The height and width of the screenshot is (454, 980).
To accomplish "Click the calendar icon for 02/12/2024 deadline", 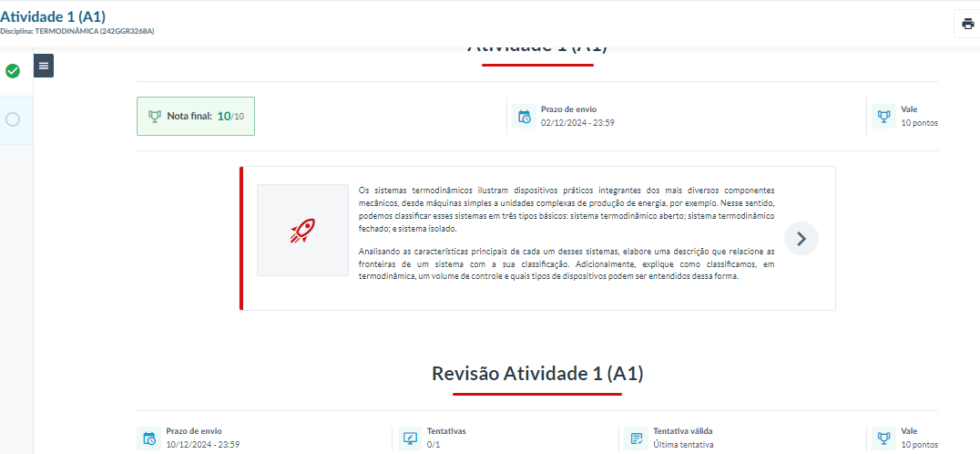I will point(524,117).
